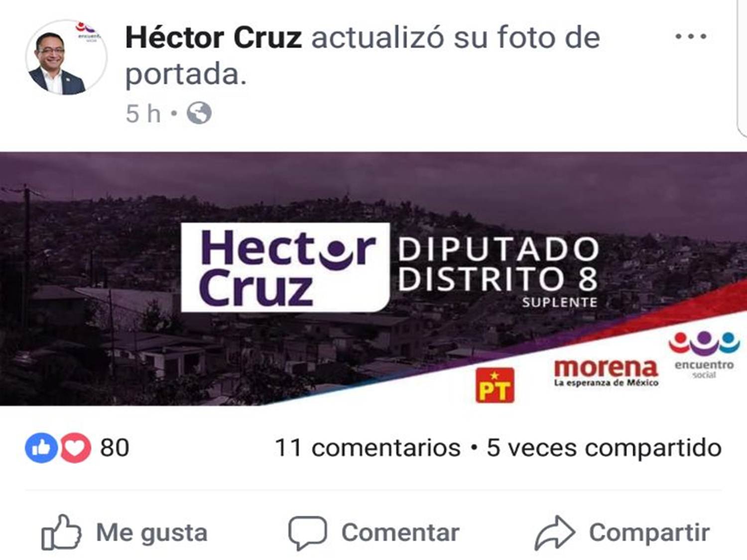747x560 pixels.
Task: Click the share arrow icon
Action: [x=555, y=532]
